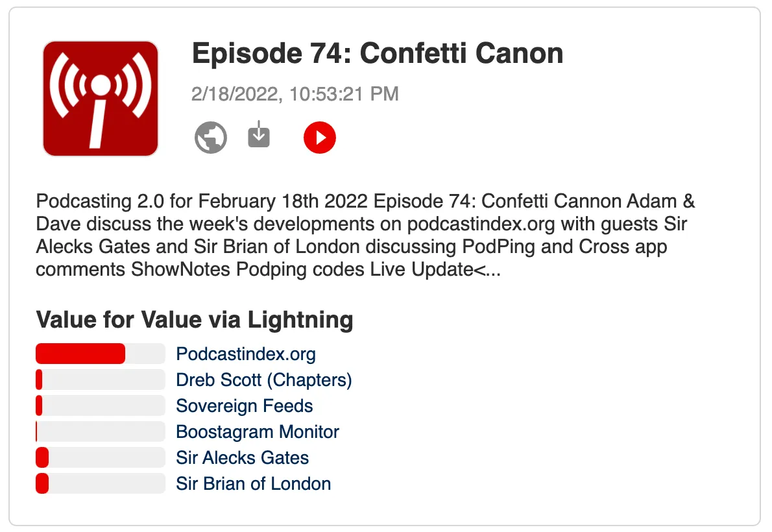The height and width of the screenshot is (532, 772).
Task: Click the red podcast artwork thumbnail
Action: [x=101, y=99]
